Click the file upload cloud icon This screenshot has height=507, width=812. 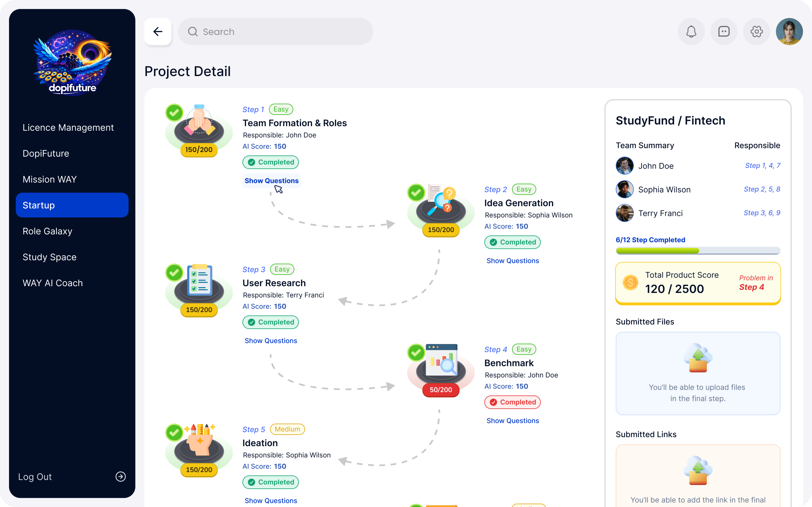(698, 358)
